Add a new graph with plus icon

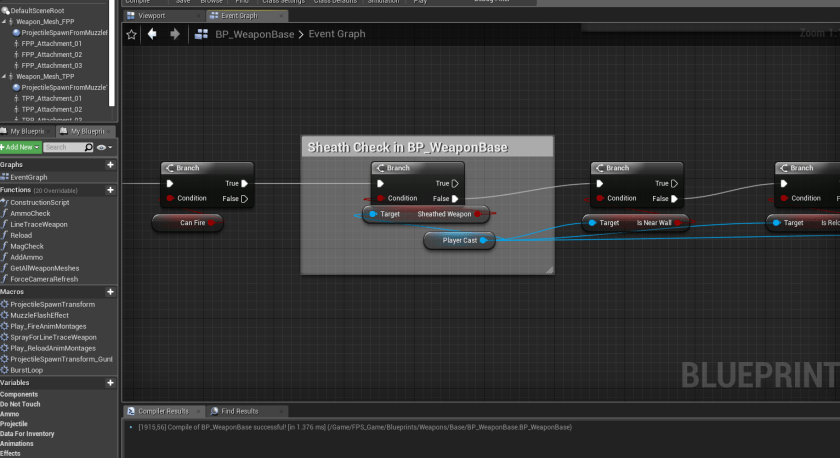[110, 164]
